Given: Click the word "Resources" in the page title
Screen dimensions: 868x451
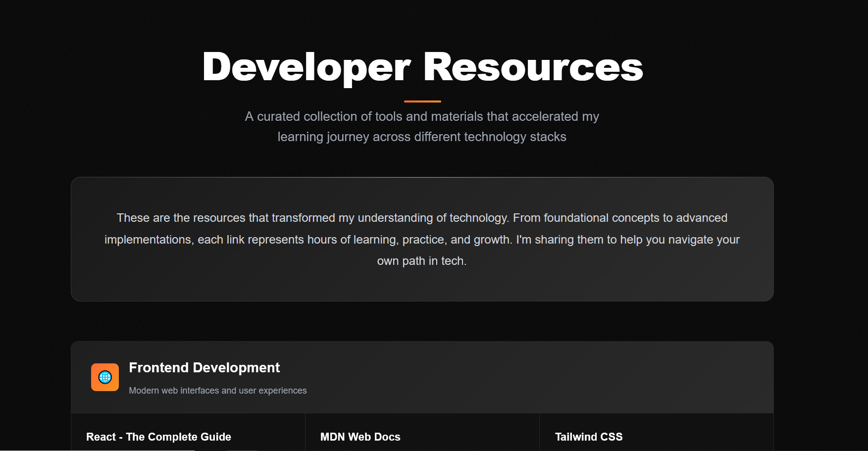Looking at the screenshot, I should click(533, 67).
